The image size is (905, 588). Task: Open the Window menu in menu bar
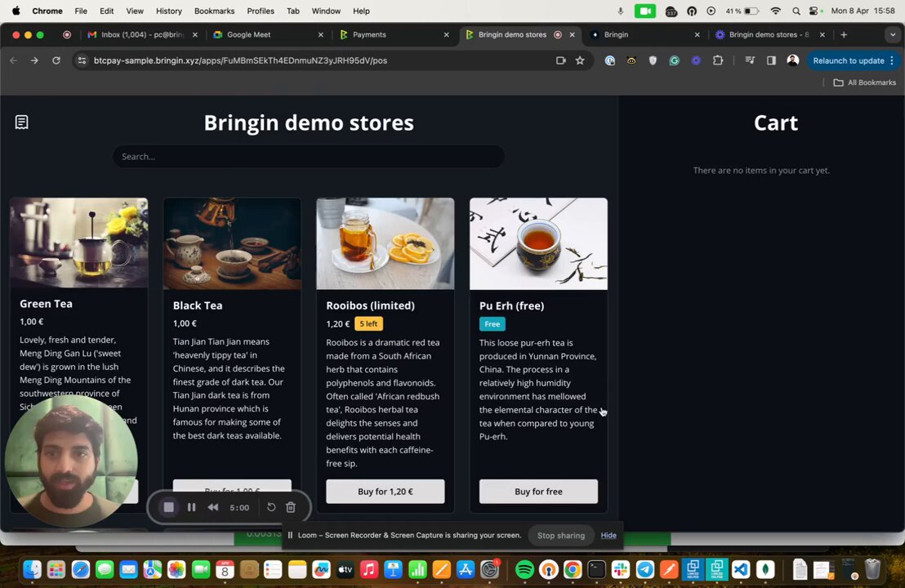(x=326, y=11)
